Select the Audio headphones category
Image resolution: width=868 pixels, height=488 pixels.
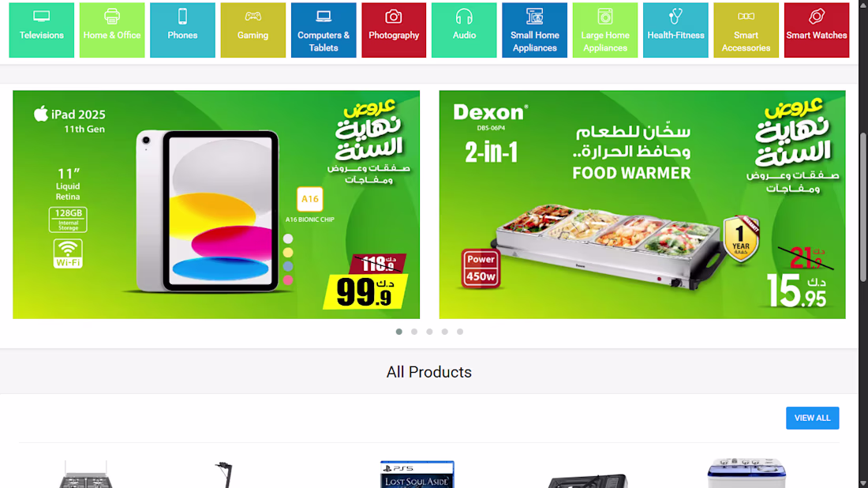click(x=464, y=30)
